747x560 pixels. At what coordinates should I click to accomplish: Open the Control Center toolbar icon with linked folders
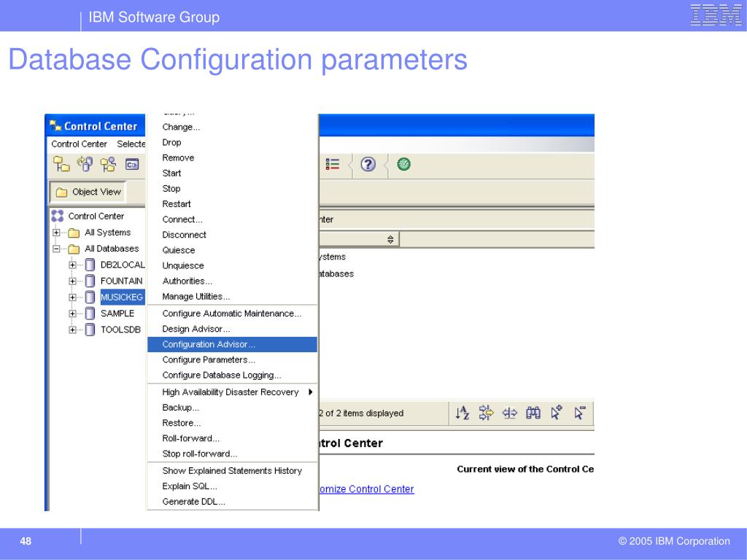61,164
